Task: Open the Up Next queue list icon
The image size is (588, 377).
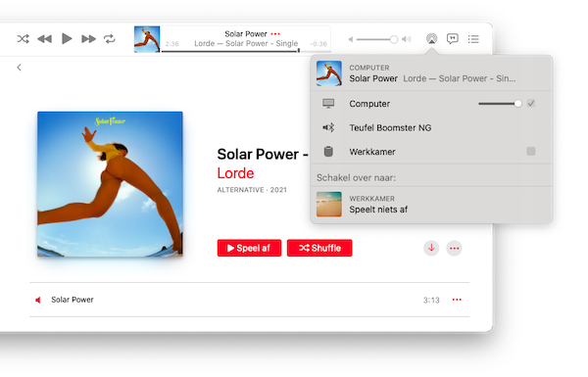Action: 473,39
